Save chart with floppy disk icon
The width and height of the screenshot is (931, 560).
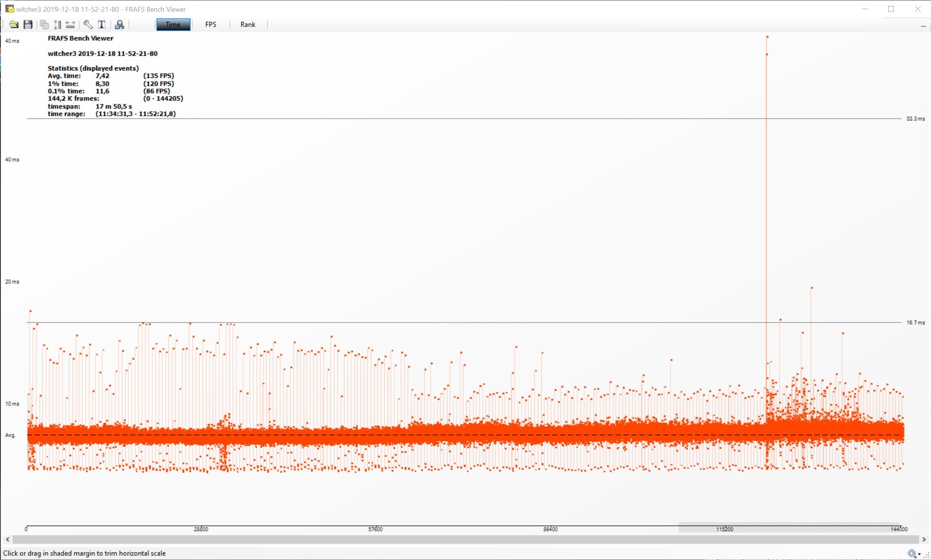[x=28, y=25]
